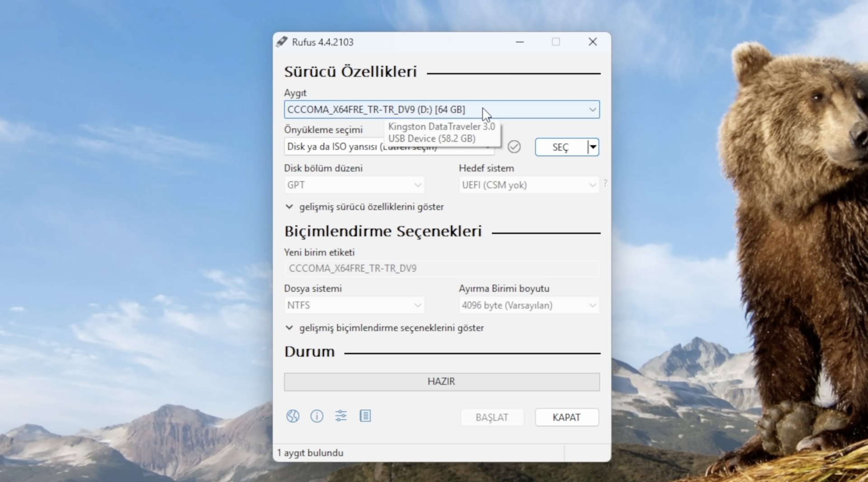Click the Rufus icon in the title bar
Screen dimensions: 868x482
pos(282,42)
